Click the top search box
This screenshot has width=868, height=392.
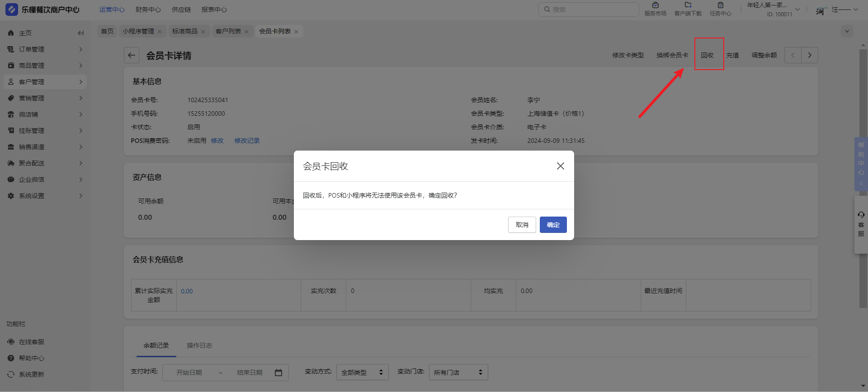click(x=588, y=9)
